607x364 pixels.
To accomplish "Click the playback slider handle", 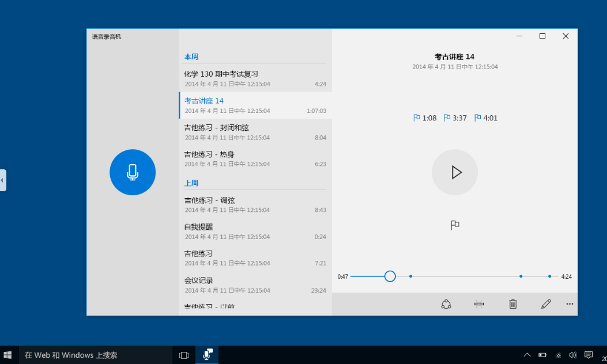I will [390, 276].
